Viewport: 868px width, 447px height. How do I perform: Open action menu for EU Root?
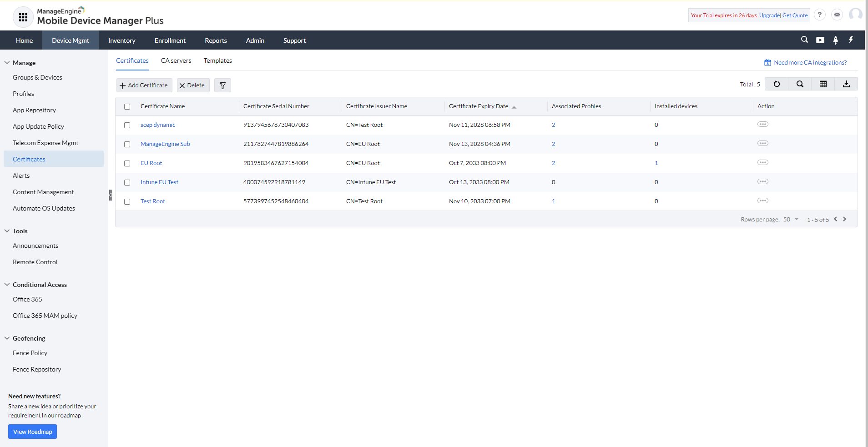[763, 162]
